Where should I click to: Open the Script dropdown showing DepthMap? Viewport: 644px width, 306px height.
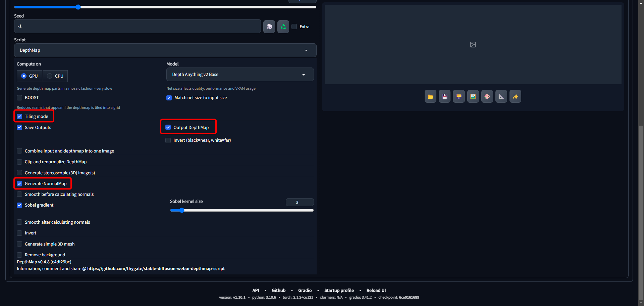coord(165,50)
